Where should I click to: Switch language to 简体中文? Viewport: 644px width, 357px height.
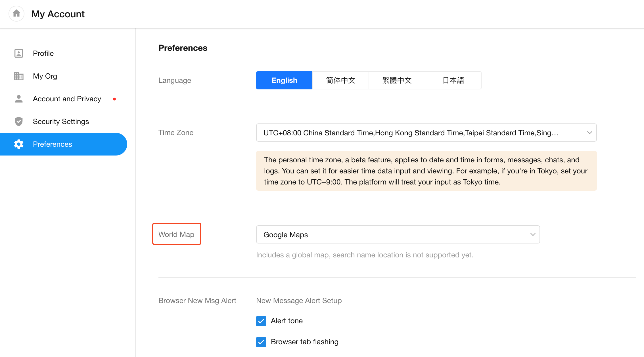[x=340, y=80]
